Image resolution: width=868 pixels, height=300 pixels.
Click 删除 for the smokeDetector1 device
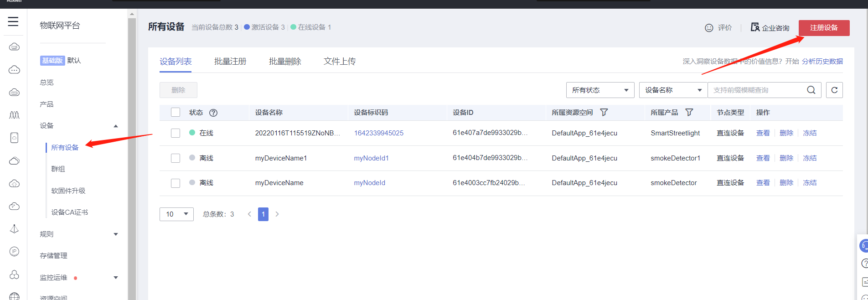(x=786, y=158)
